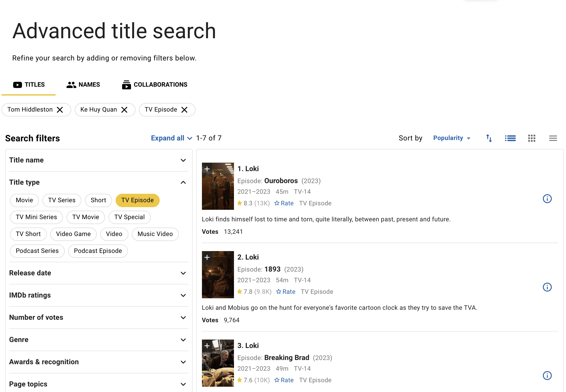Switch to detailed list view
Screen dimensions: 566x392
(x=510, y=138)
